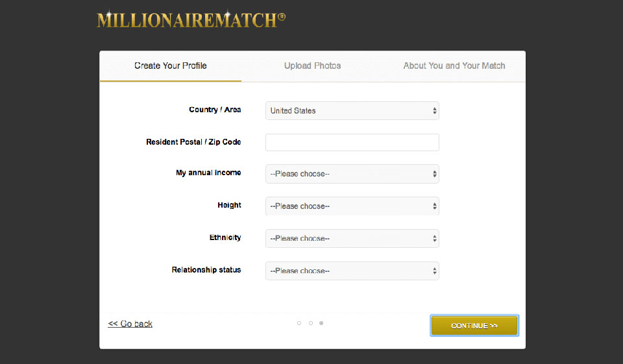Click the annual income dropdown arrow icon
This screenshot has width=623, height=364.
coord(434,174)
